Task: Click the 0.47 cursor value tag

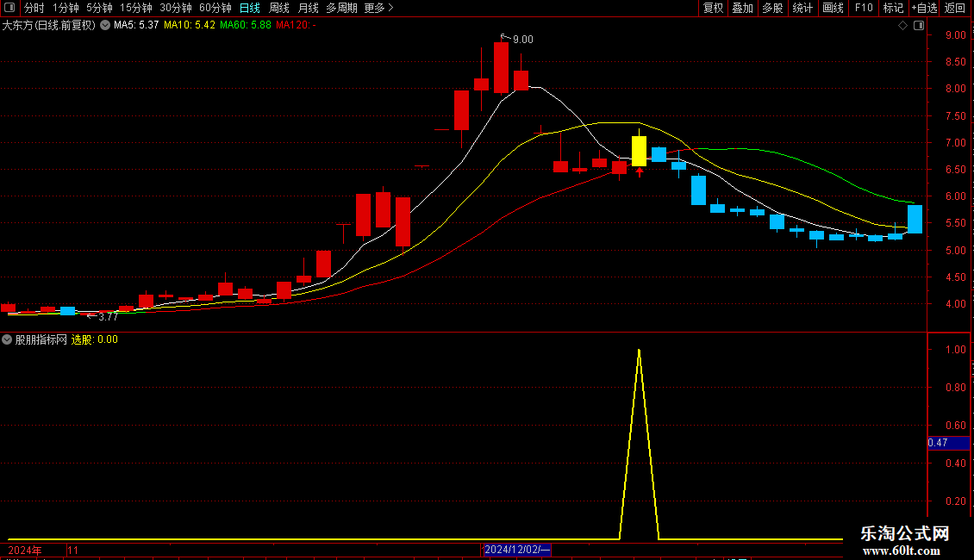Action: pyautogui.click(x=948, y=443)
